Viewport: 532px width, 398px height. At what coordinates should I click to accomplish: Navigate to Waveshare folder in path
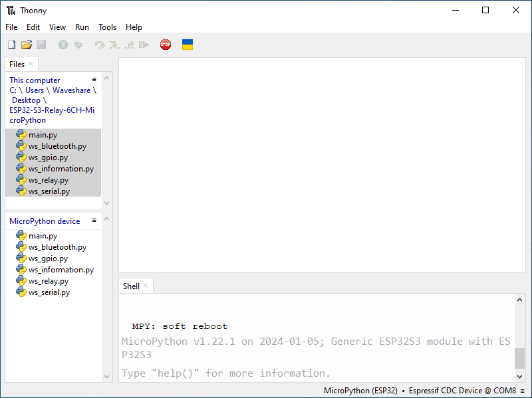pos(72,90)
